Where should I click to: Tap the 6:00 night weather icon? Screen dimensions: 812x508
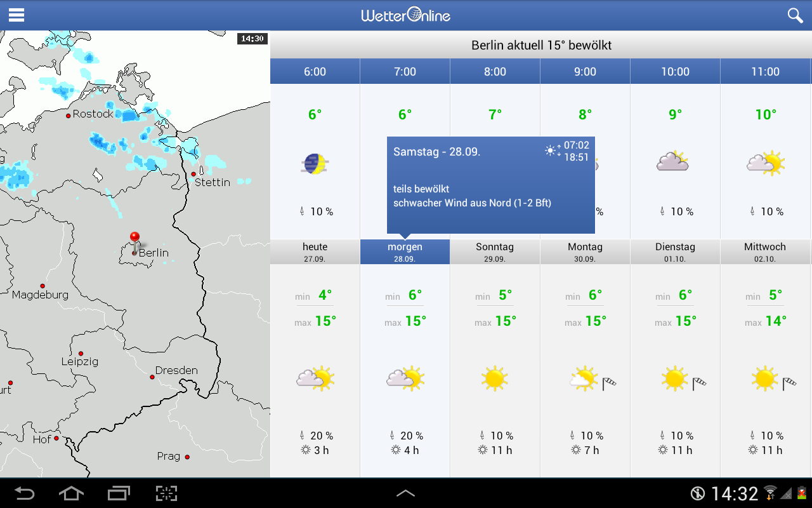pyautogui.click(x=315, y=164)
